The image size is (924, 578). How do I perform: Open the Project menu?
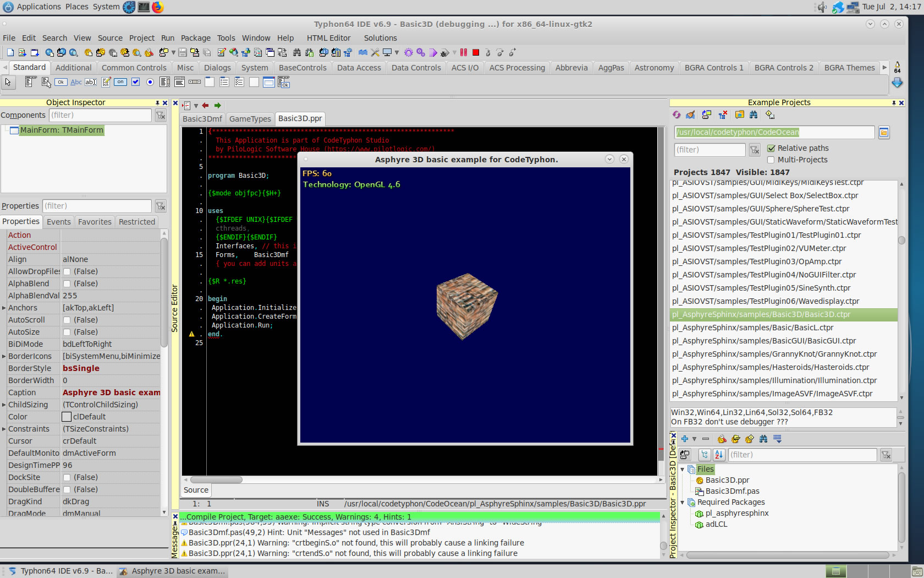[x=142, y=38]
